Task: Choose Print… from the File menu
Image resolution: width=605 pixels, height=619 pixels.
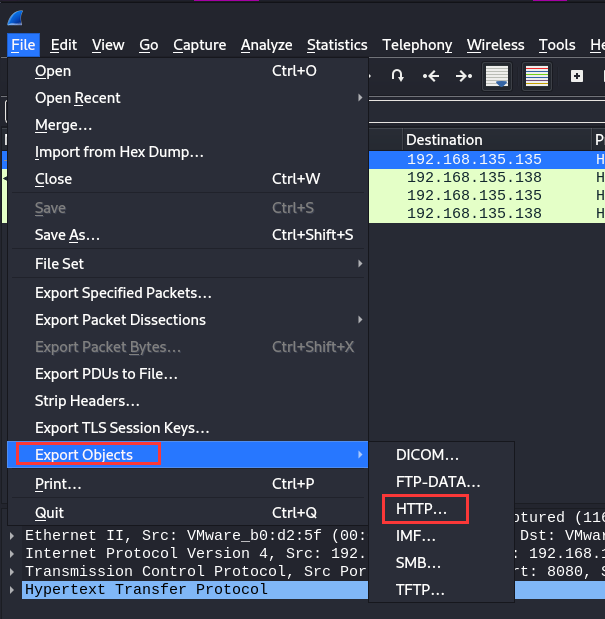Action: point(188,484)
